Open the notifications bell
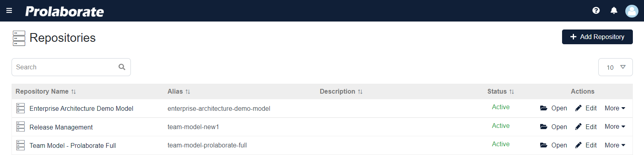The image size is (644, 155). [614, 10]
